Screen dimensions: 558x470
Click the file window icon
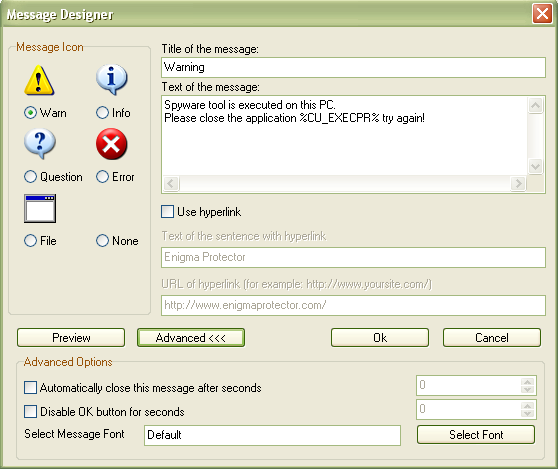click(x=40, y=208)
